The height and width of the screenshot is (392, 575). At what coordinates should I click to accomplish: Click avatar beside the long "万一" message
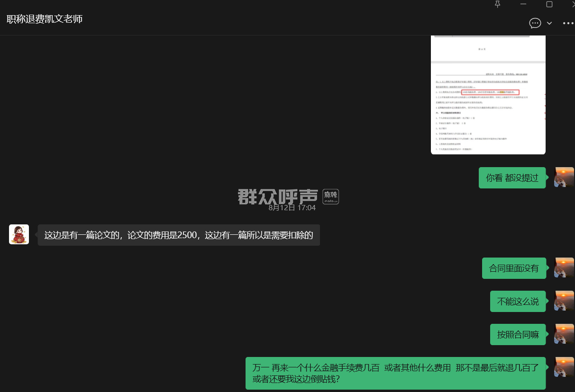click(x=564, y=367)
